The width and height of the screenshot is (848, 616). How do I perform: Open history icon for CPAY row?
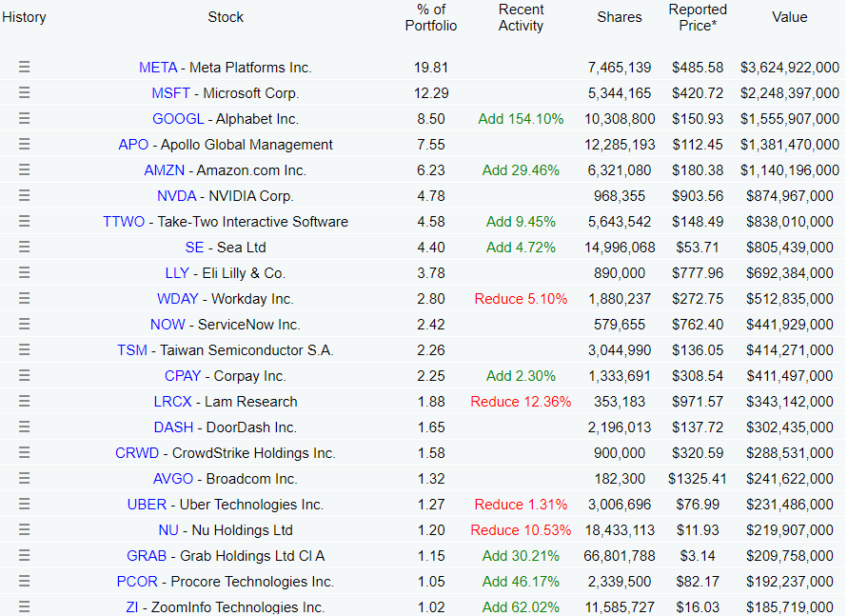pos(25,375)
